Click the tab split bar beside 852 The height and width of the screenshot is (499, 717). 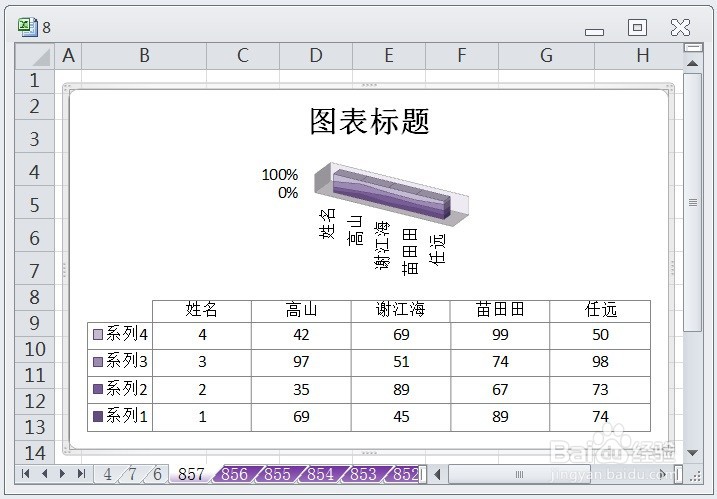[x=423, y=474]
